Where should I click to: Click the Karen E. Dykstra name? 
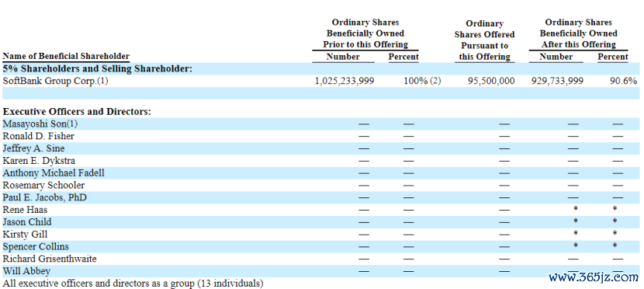point(39,161)
